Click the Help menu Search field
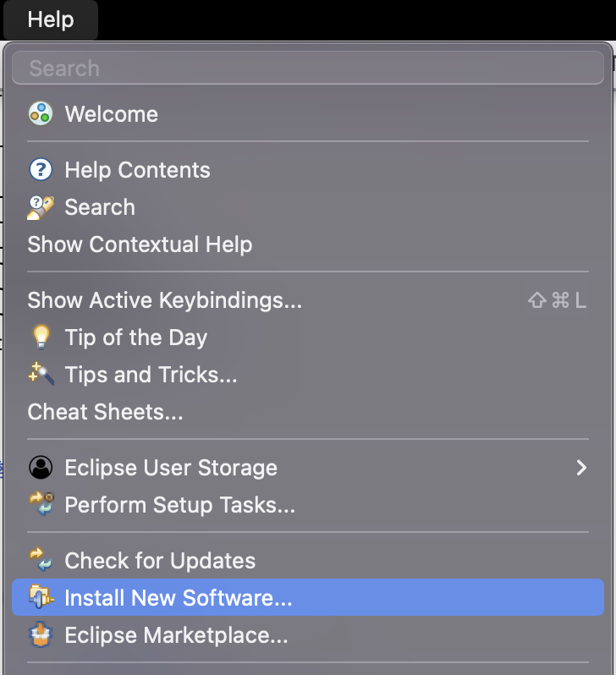This screenshot has width=616, height=675. coord(308,69)
